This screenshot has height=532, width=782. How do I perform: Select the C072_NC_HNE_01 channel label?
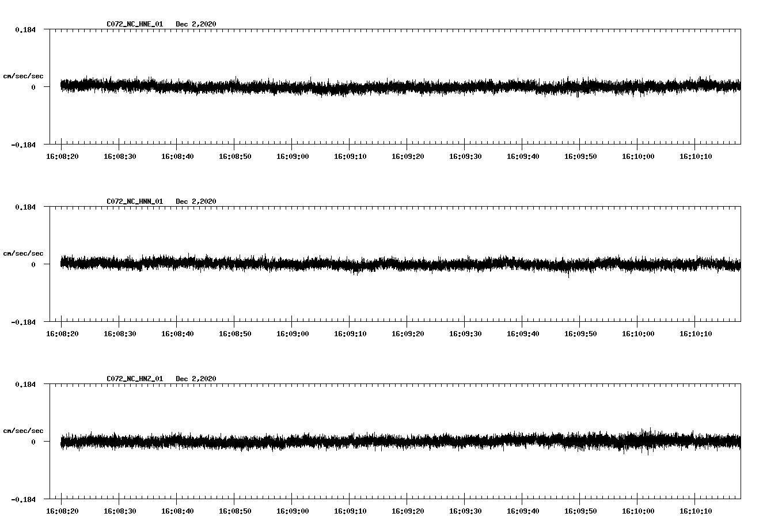[x=134, y=24]
